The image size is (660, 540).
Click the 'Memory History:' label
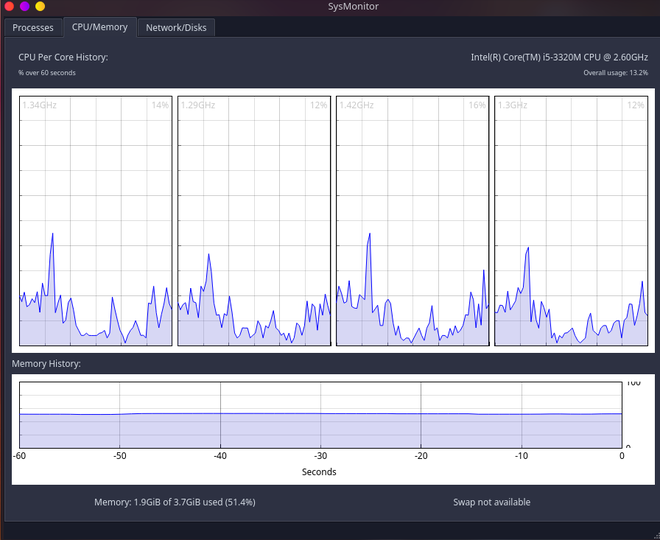pyautogui.click(x=46, y=364)
